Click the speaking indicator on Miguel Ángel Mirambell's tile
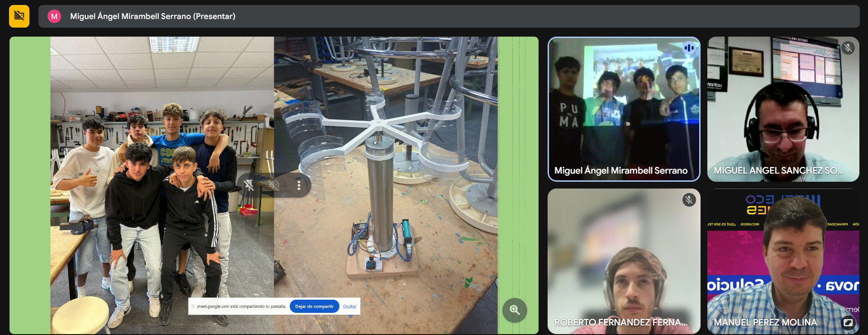The width and height of the screenshot is (868, 335). [x=689, y=48]
